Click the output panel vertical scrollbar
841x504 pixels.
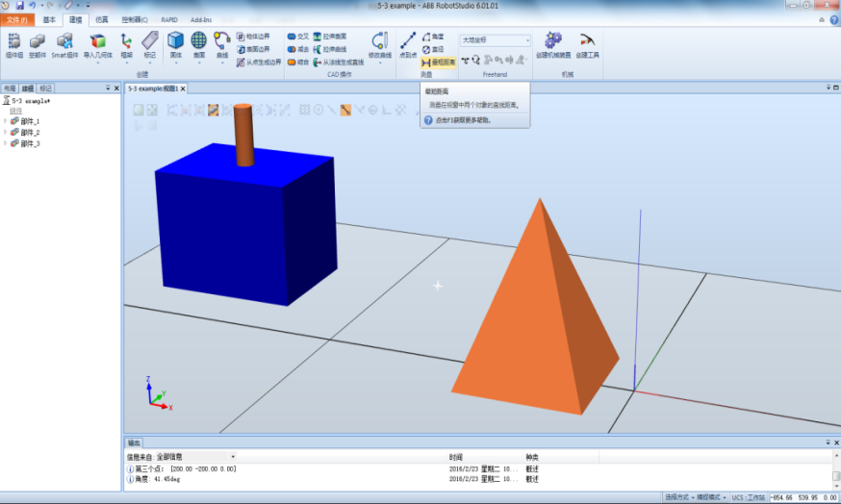pyautogui.click(x=836, y=471)
